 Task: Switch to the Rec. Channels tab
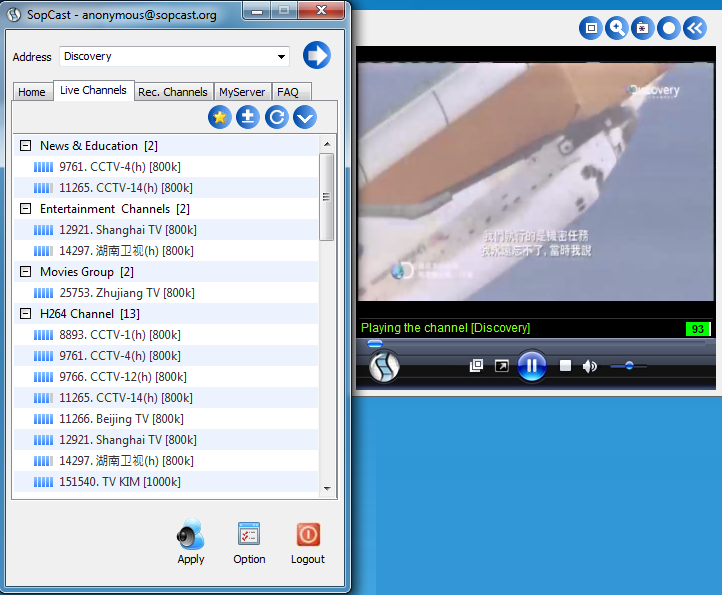point(173,92)
